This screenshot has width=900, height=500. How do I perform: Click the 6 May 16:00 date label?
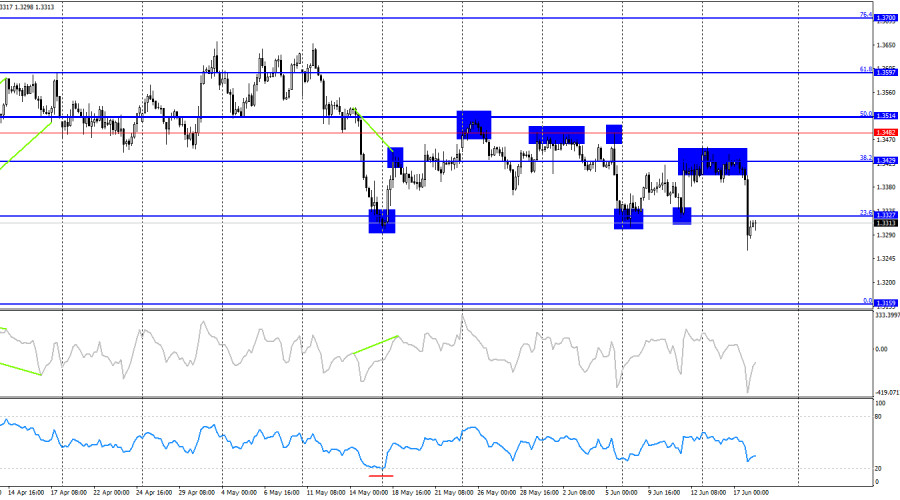point(281,493)
